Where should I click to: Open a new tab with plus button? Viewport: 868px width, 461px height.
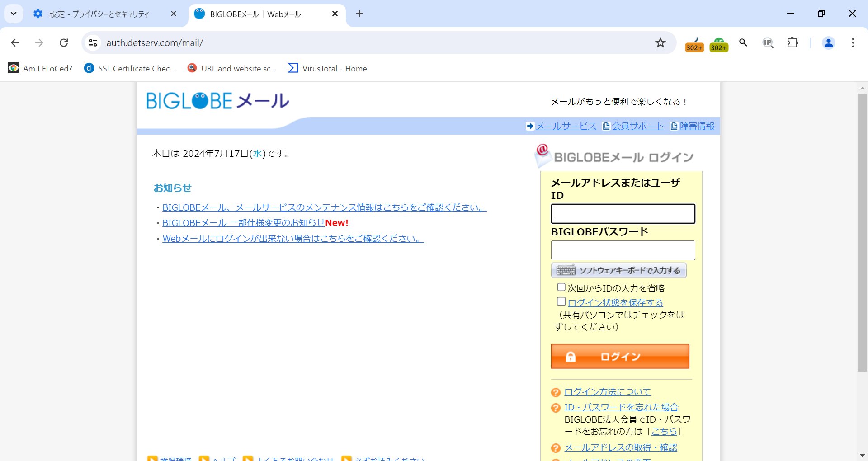point(359,14)
